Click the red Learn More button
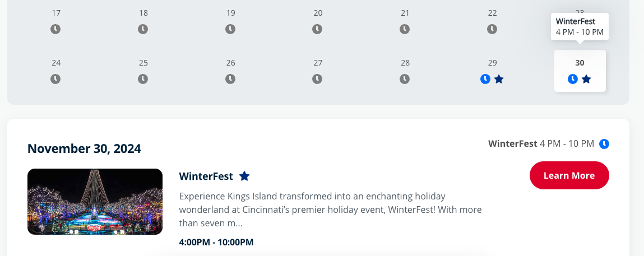Image resolution: width=644 pixels, height=256 pixels. 569,175
